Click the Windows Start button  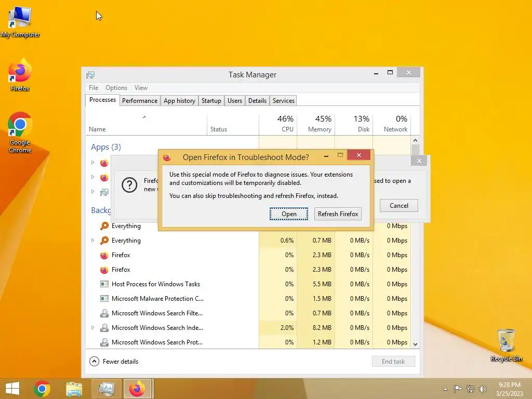tap(12, 389)
